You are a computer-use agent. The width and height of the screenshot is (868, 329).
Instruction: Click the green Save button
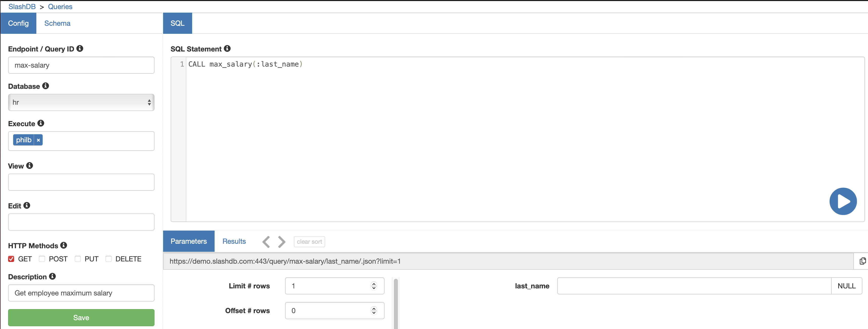(x=81, y=318)
